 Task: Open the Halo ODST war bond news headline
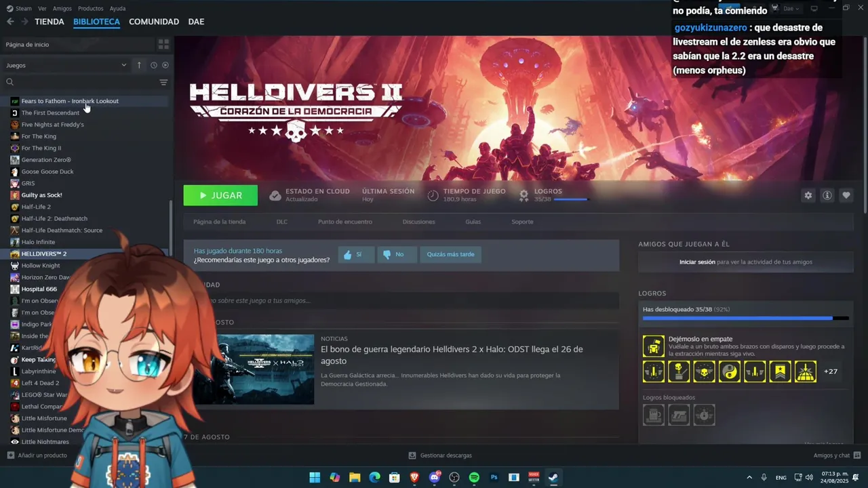point(452,354)
